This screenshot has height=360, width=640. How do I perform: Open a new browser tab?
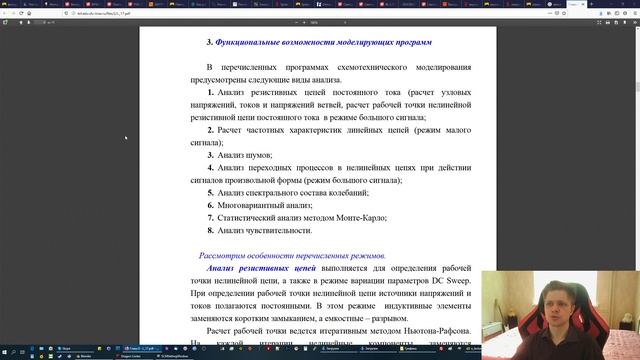coord(591,4)
